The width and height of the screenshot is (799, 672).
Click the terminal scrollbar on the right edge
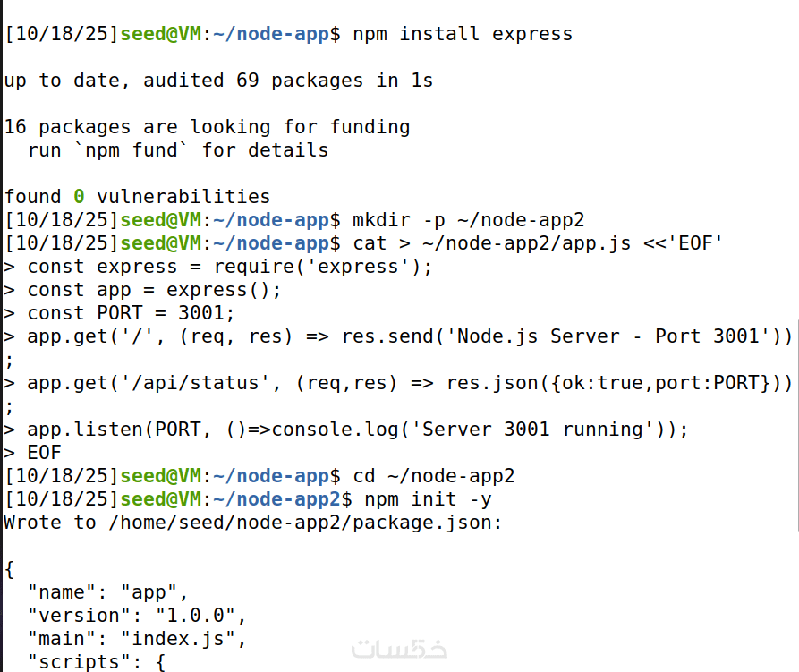[795, 425]
